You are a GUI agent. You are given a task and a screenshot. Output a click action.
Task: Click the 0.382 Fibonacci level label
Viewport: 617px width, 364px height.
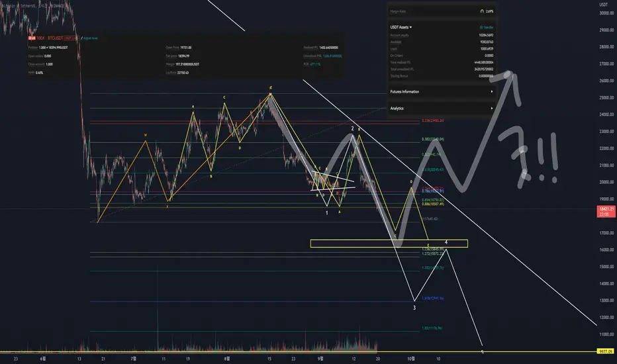[433, 139]
